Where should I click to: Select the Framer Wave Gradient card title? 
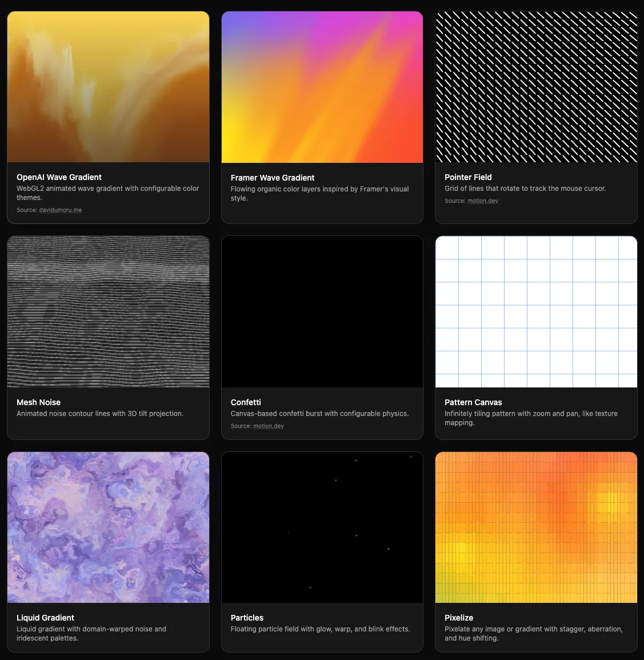(x=273, y=178)
